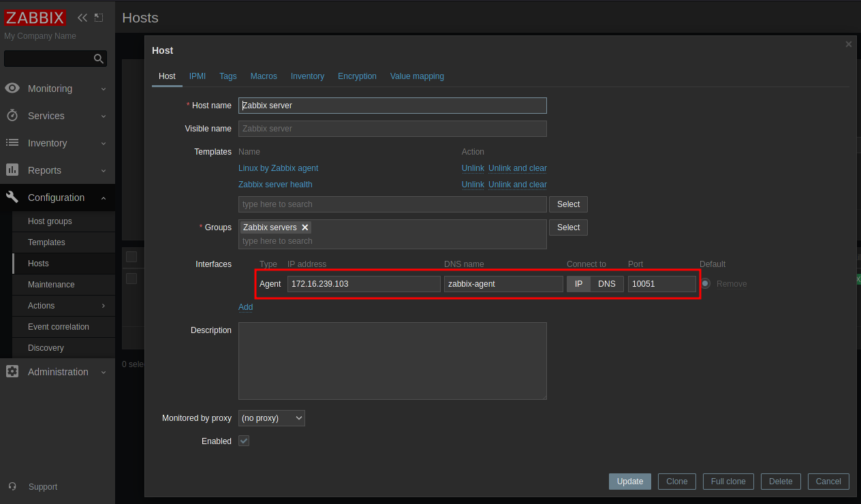Open the Inventory tab in the Host dialog
The image size is (861, 504).
click(x=307, y=76)
